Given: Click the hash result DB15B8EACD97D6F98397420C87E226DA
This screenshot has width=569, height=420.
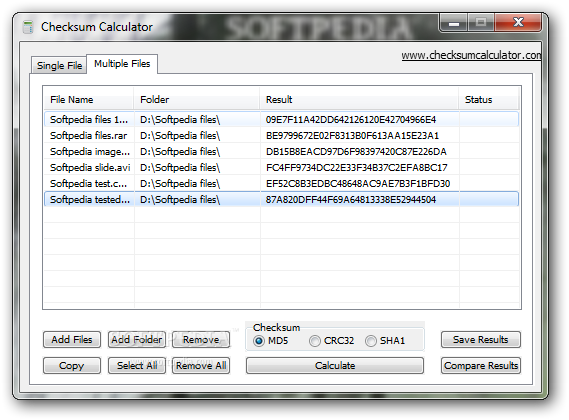Looking at the screenshot, I should 356,151.
